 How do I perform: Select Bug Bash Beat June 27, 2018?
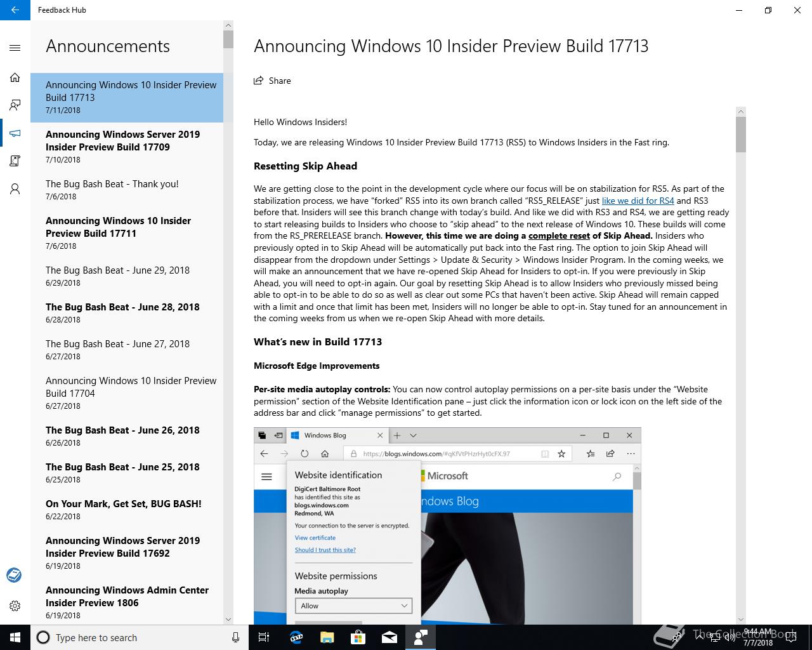pos(127,350)
